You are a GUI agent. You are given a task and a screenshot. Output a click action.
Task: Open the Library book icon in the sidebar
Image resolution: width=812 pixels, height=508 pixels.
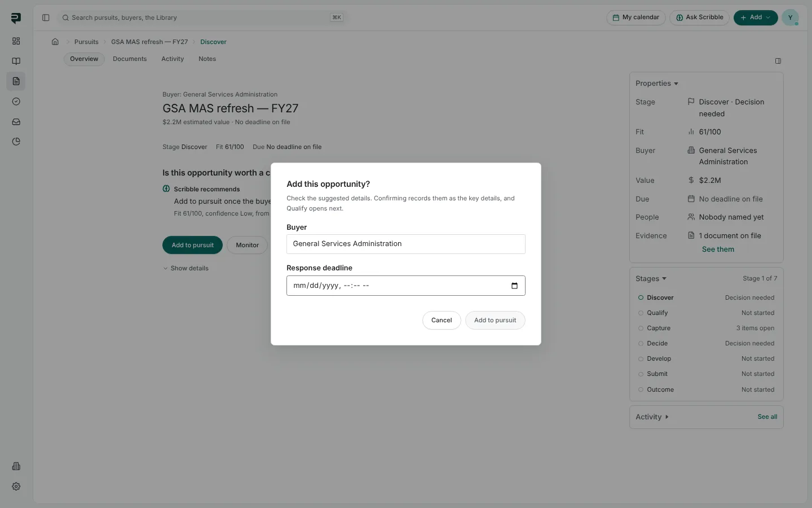click(16, 61)
